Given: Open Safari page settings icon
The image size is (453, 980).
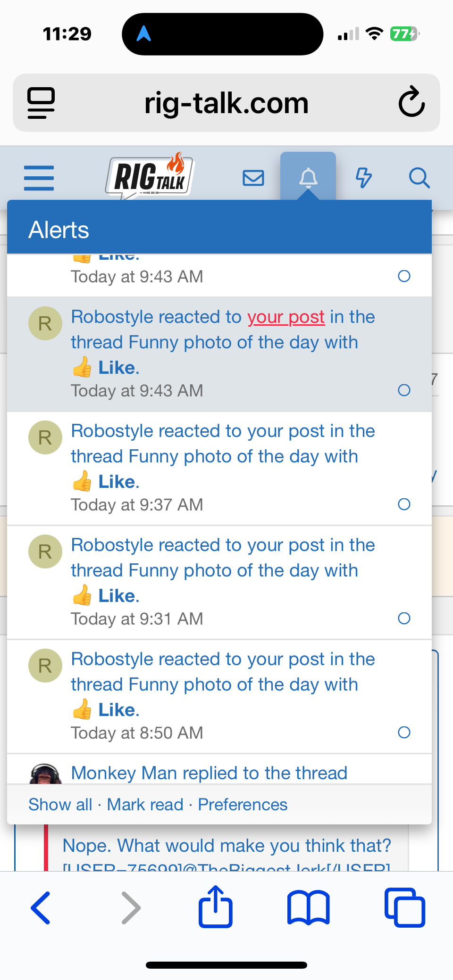Looking at the screenshot, I should (x=41, y=102).
